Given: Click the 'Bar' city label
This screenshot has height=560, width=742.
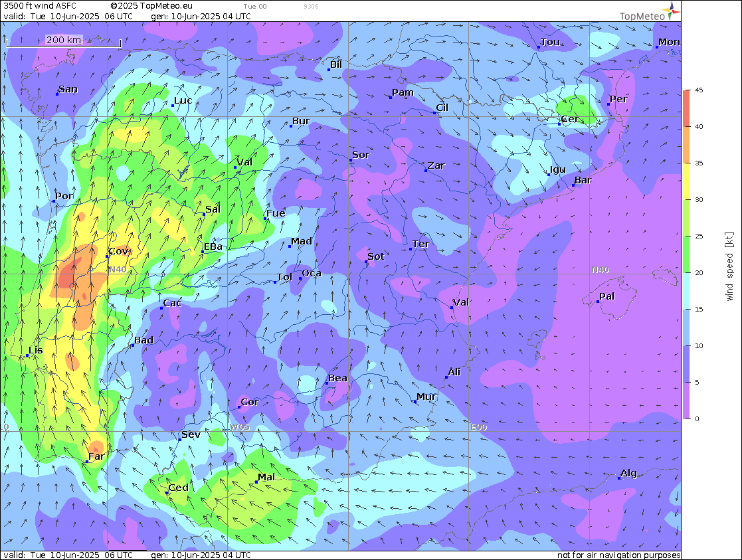Looking at the screenshot, I should [x=583, y=180].
